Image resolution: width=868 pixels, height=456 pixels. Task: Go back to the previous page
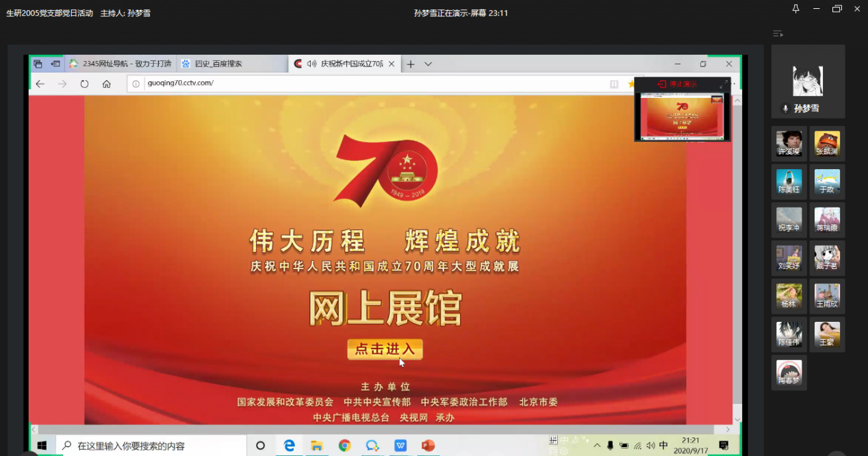pyautogui.click(x=40, y=84)
